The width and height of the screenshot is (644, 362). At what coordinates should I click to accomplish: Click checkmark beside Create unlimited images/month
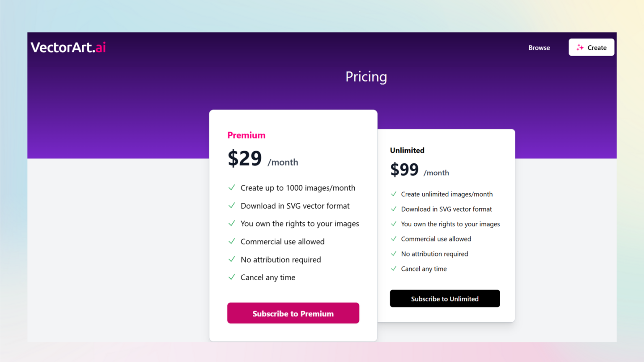(394, 194)
